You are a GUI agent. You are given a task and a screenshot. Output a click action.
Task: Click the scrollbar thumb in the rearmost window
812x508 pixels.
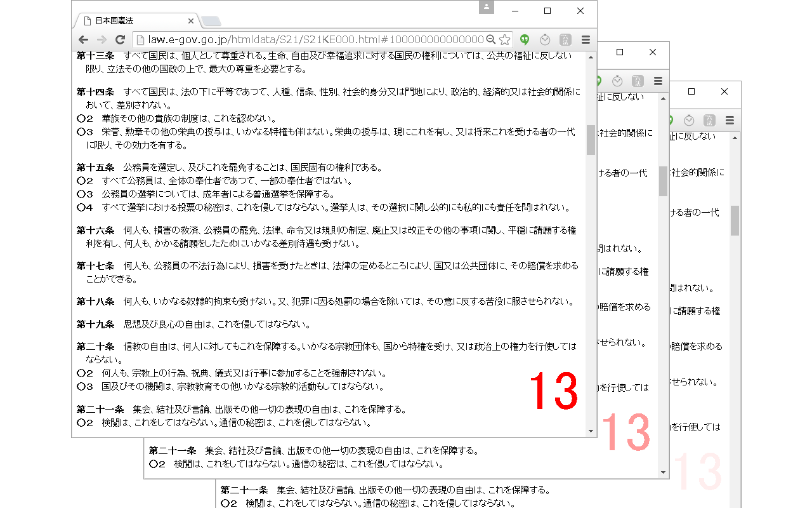click(735, 220)
